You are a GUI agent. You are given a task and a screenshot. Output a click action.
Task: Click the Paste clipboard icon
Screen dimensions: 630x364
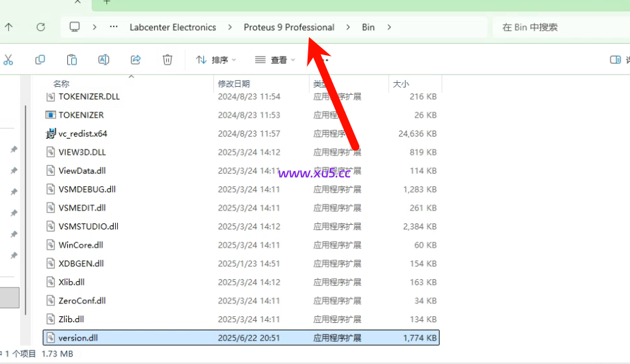coord(72,60)
